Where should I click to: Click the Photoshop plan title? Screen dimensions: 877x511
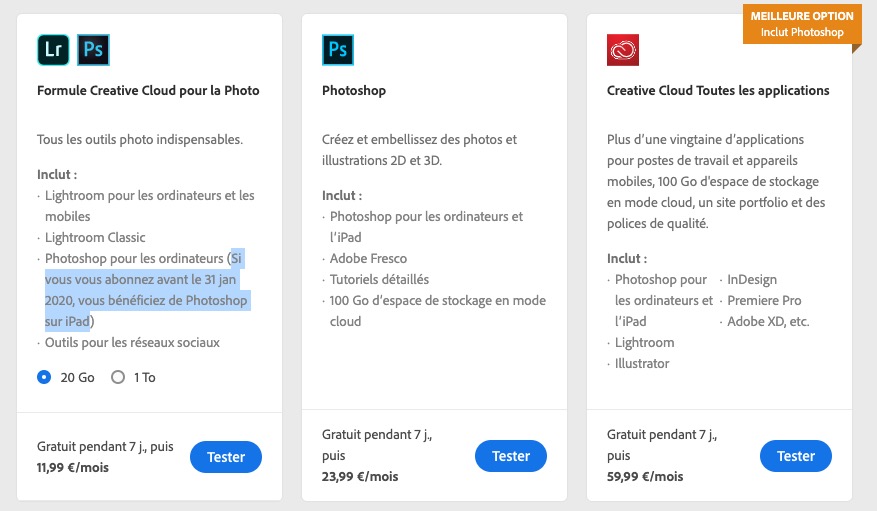[354, 91]
